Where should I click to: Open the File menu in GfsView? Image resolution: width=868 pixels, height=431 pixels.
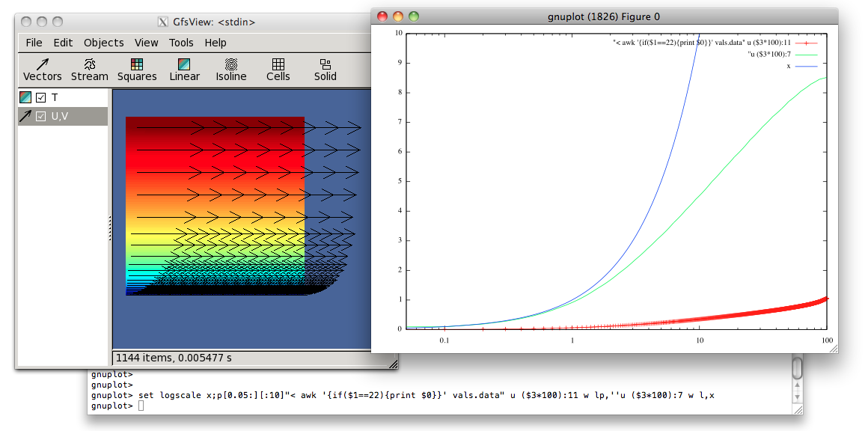(x=34, y=43)
